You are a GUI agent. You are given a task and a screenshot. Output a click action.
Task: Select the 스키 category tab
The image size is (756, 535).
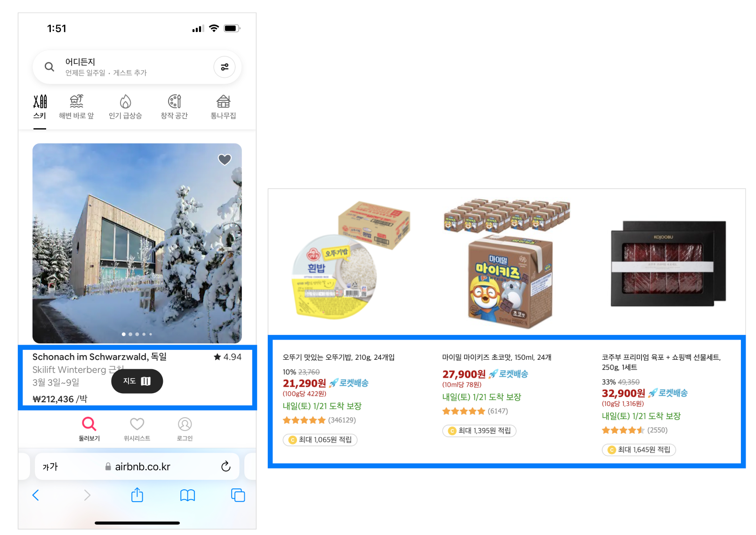40,107
